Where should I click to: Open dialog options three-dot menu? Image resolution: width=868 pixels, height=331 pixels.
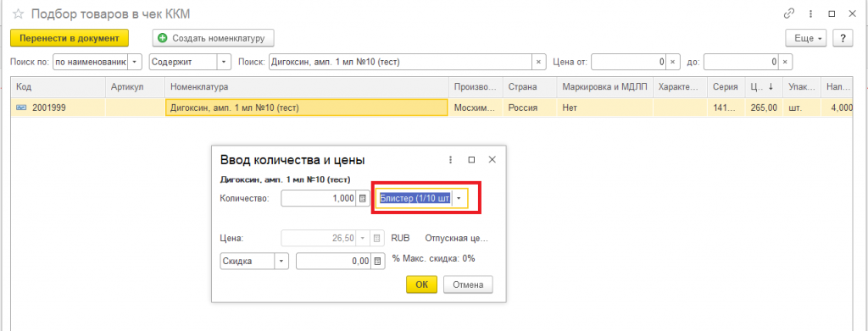[451, 160]
